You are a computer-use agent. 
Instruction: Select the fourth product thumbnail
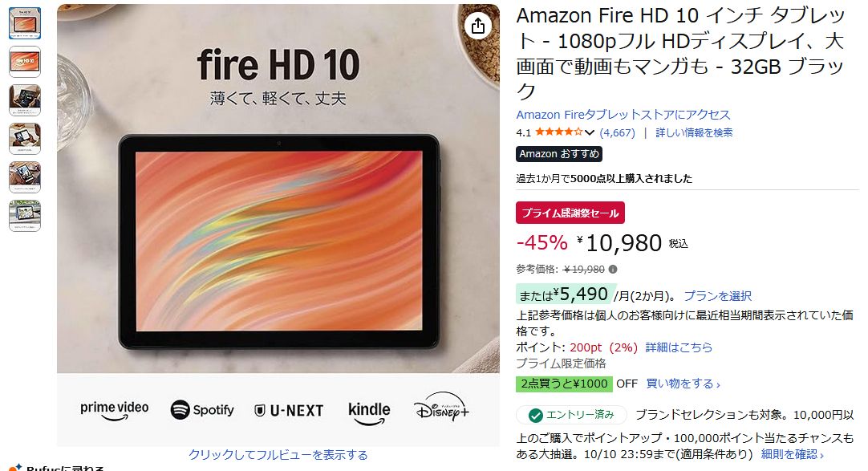click(x=24, y=138)
